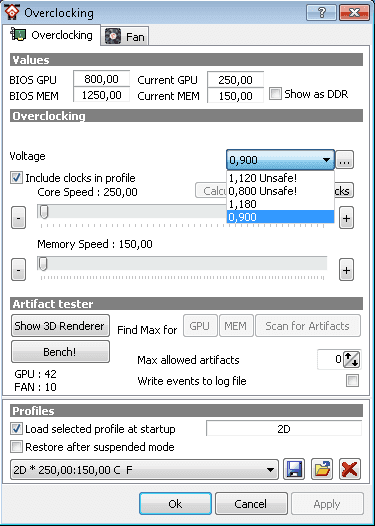
Task: Click Core Speed minus button
Action: [x=18, y=218]
